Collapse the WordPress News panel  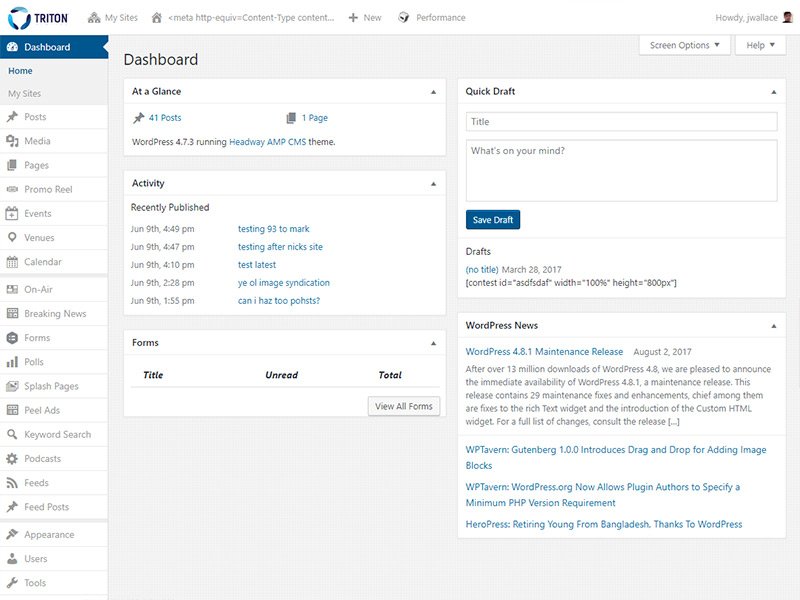pyautogui.click(x=773, y=326)
